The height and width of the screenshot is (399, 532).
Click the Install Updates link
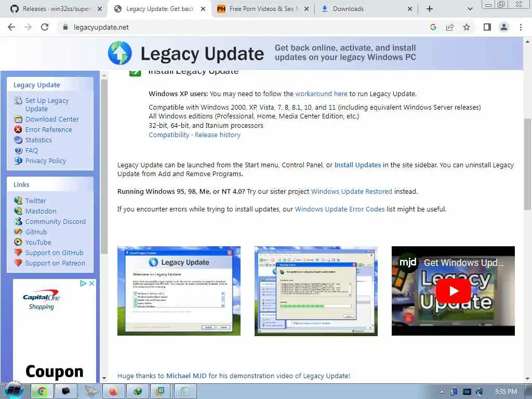click(357, 165)
